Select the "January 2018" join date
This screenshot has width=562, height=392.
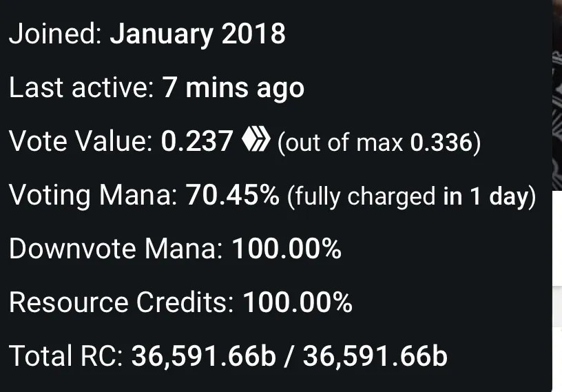point(198,34)
